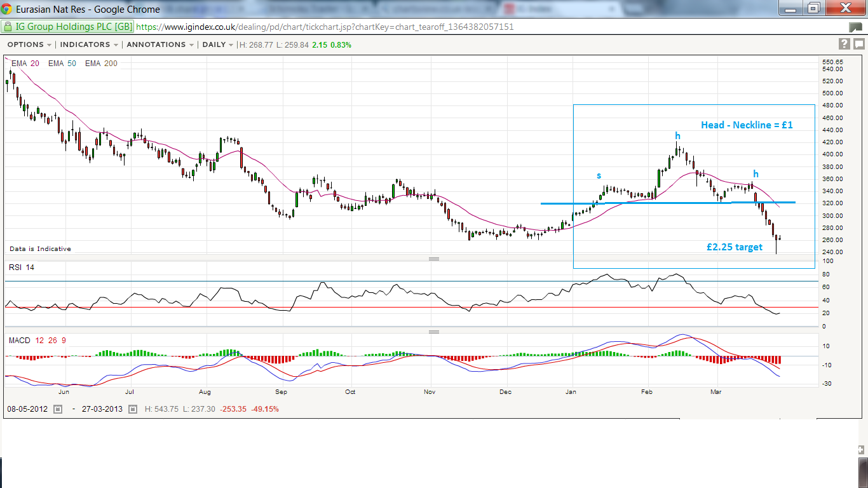
Task: Click the 27-03-2013 end date field
Action: (x=103, y=409)
